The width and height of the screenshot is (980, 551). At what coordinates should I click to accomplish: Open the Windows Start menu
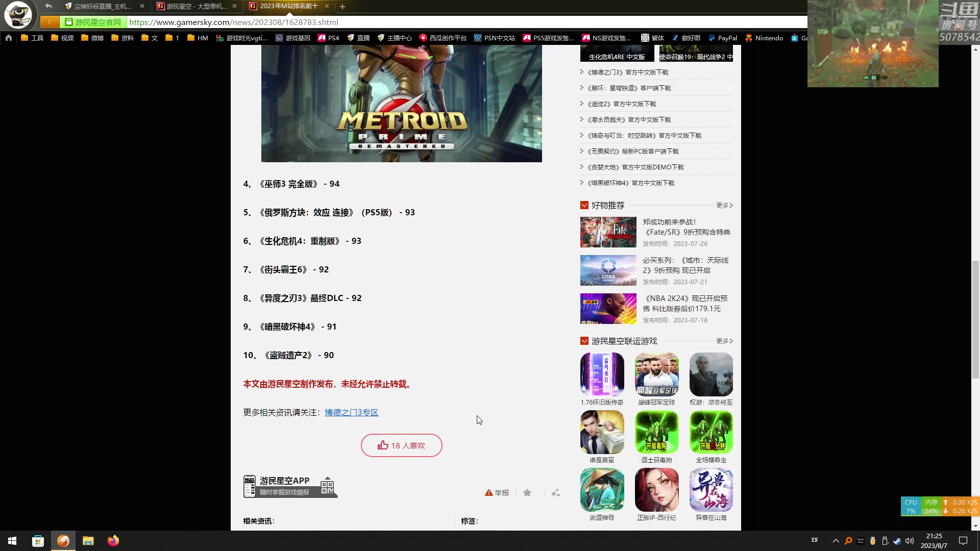(x=12, y=541)
